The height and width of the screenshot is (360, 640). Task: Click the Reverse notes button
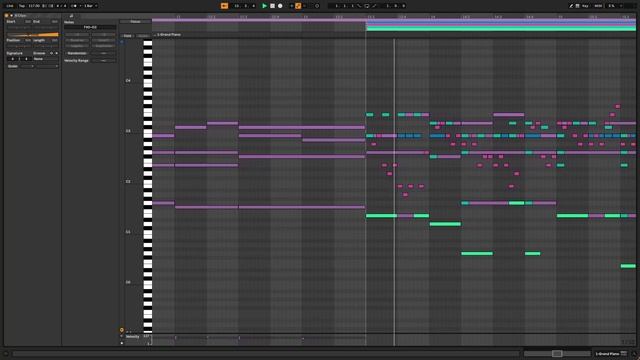click(77, 40)
